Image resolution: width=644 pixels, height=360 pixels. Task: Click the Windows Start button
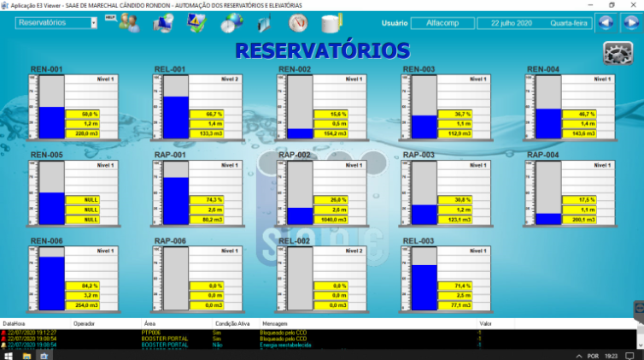pos(9,354)
